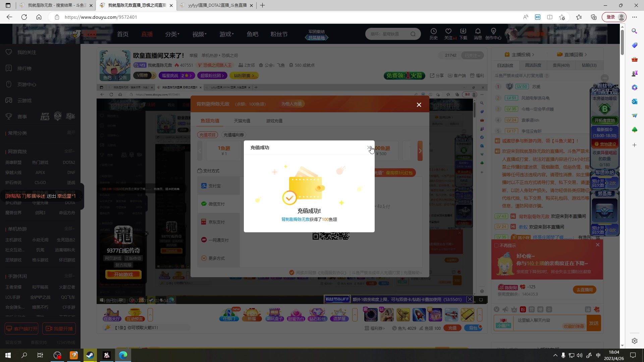This screenshot has width=644, height=362.
Task: Switch to 鱼翅充值 tab
Action: click(210, 121)
